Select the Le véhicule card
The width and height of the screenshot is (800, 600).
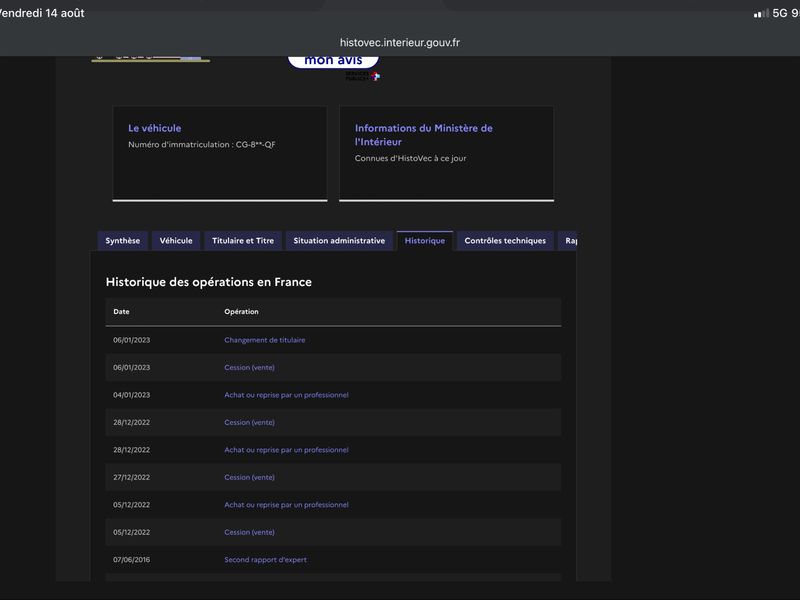click(220, 154)
